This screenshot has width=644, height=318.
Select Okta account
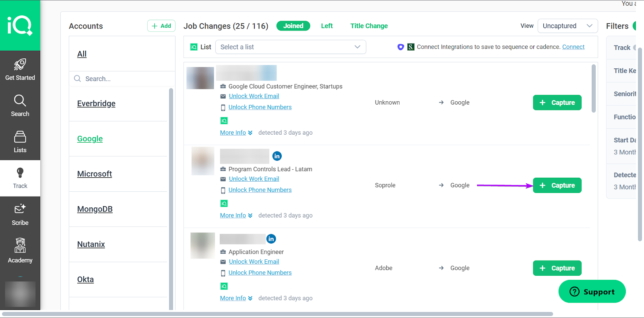[85, 279]
